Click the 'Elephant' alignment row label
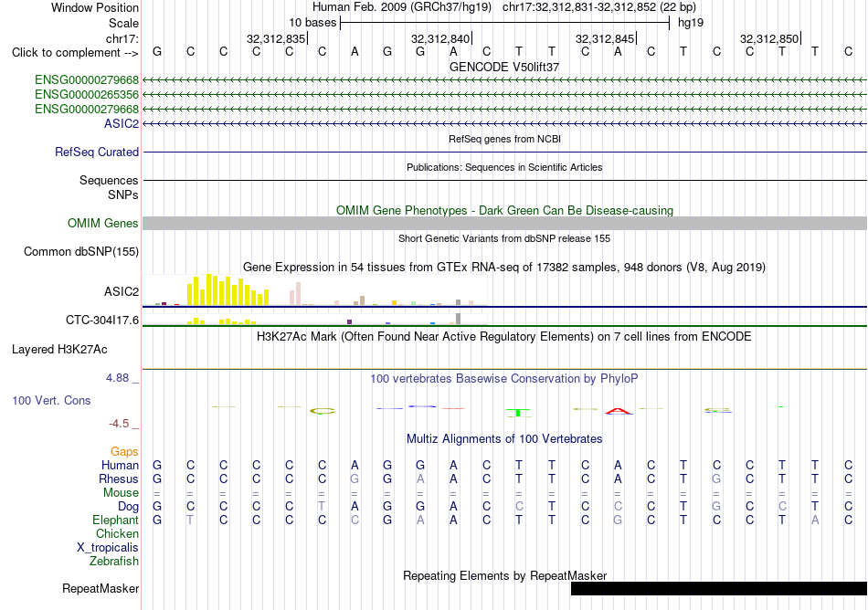Viewport: 868px width, 610px height. tap(116, 520)
